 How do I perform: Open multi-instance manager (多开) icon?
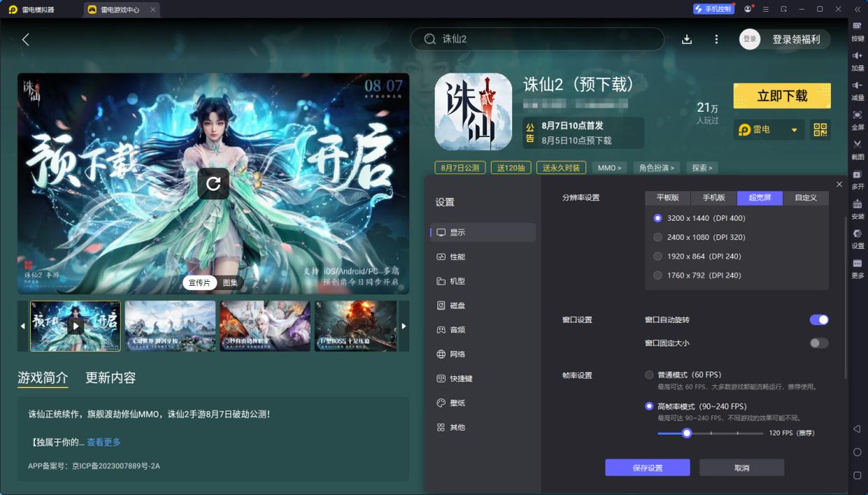tap(858, 178)
